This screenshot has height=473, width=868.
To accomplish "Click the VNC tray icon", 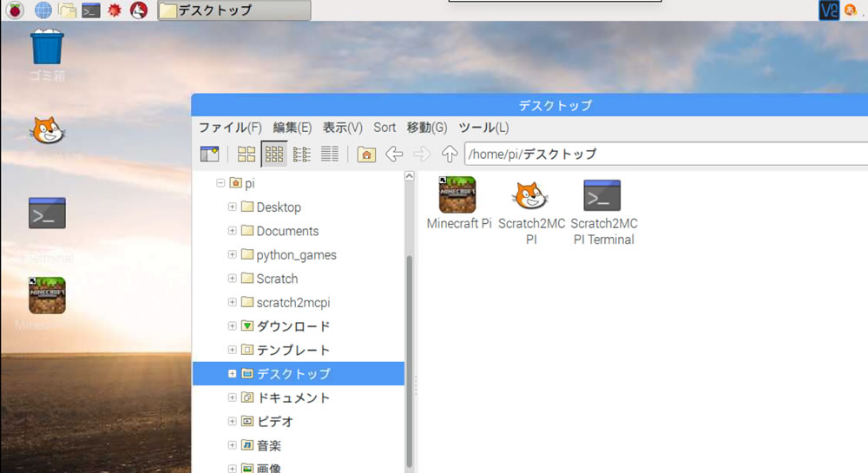I will pyautogui.click(x=829, y=10).
